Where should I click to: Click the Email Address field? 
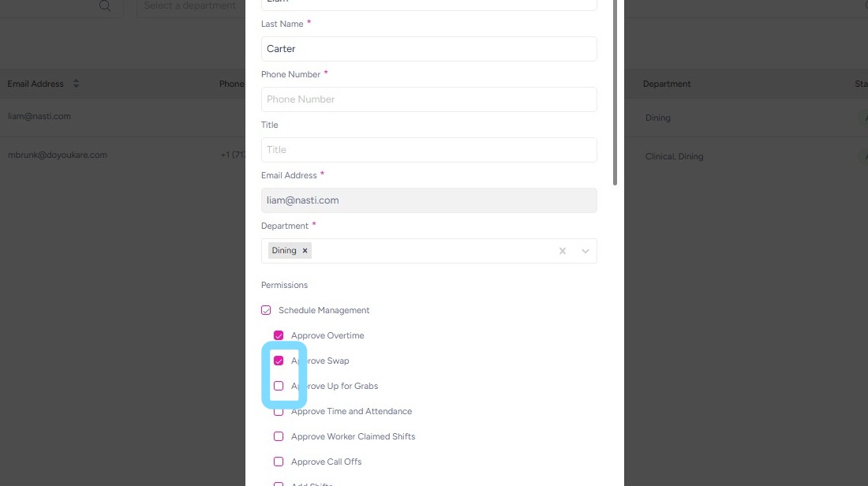click(x=428, y=200)
